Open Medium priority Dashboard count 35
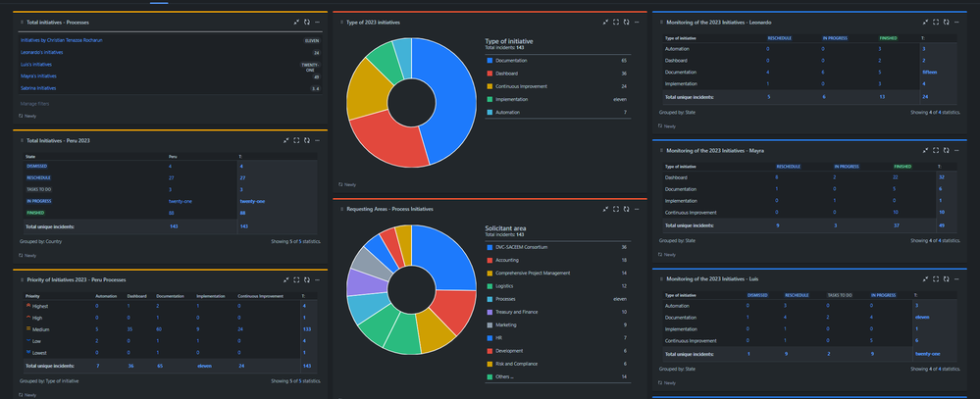This screenshot has width=980, height=399. click(x=130, y=329)
